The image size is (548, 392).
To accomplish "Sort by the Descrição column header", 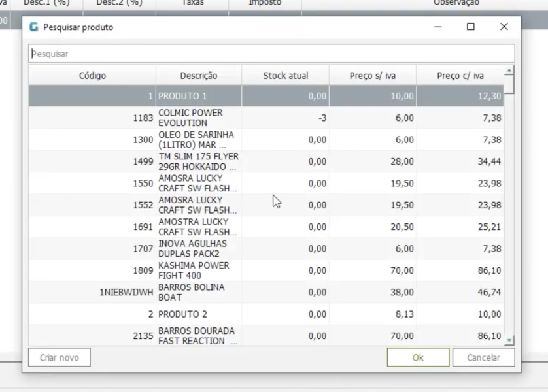I will (199, 76).
